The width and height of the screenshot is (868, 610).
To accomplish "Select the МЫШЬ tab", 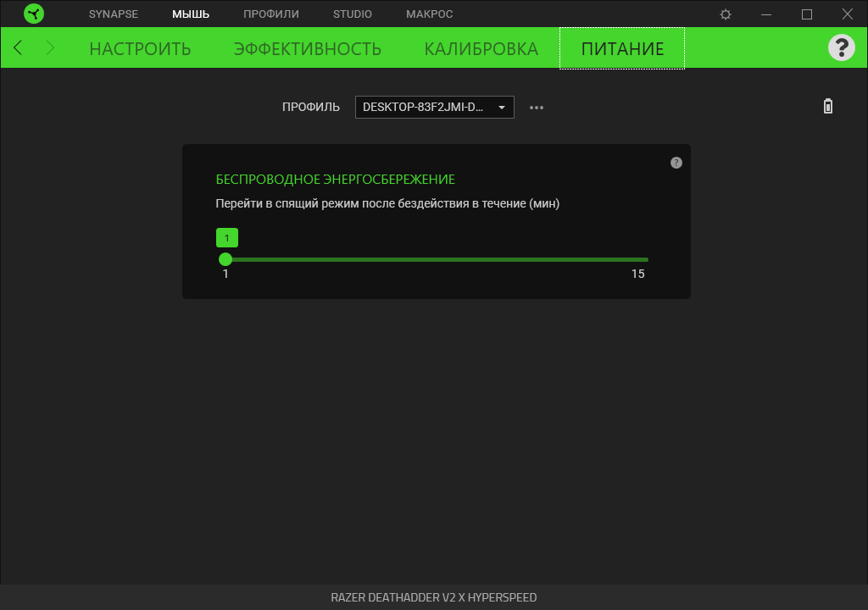I will coord(191,14).
